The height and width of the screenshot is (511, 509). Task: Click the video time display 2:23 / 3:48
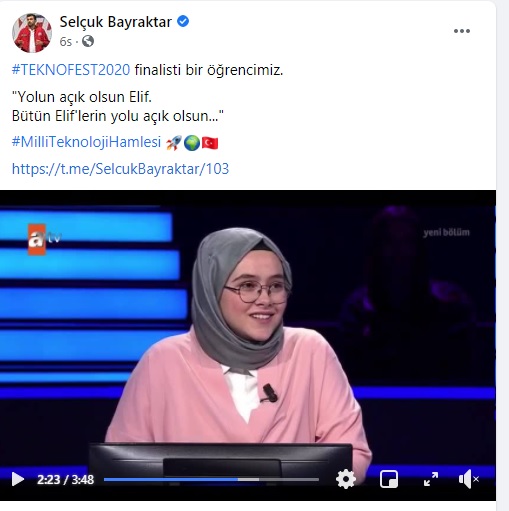point(65,480)
